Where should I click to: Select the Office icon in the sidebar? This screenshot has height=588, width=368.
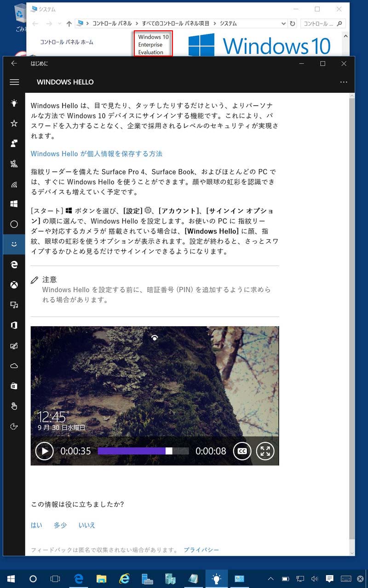pos(14,325)
